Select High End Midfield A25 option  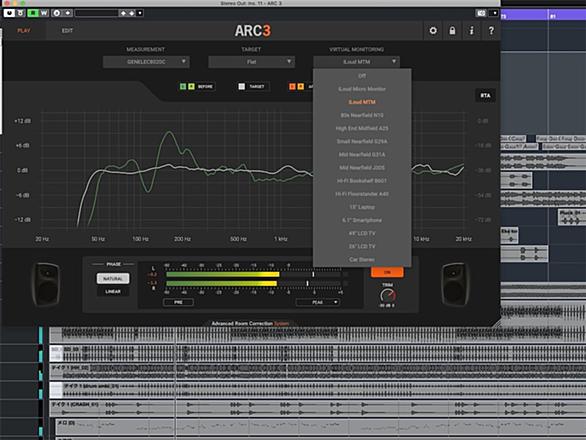tap(362, 128)
